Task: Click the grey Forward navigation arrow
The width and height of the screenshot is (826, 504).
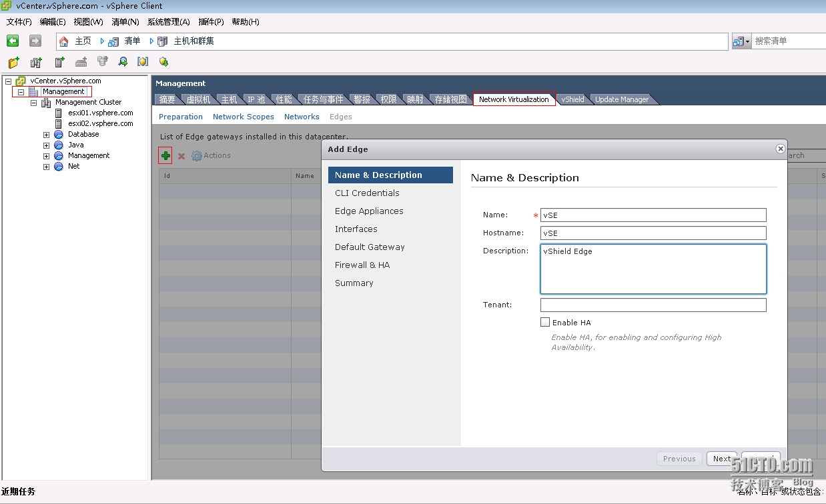Action: pyautogui.click(x=35, y=41)
